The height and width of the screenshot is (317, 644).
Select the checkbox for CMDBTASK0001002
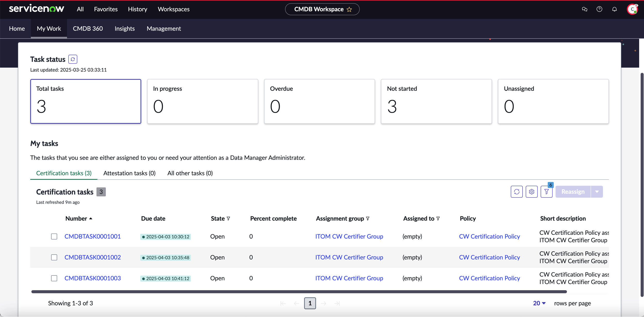54,257
